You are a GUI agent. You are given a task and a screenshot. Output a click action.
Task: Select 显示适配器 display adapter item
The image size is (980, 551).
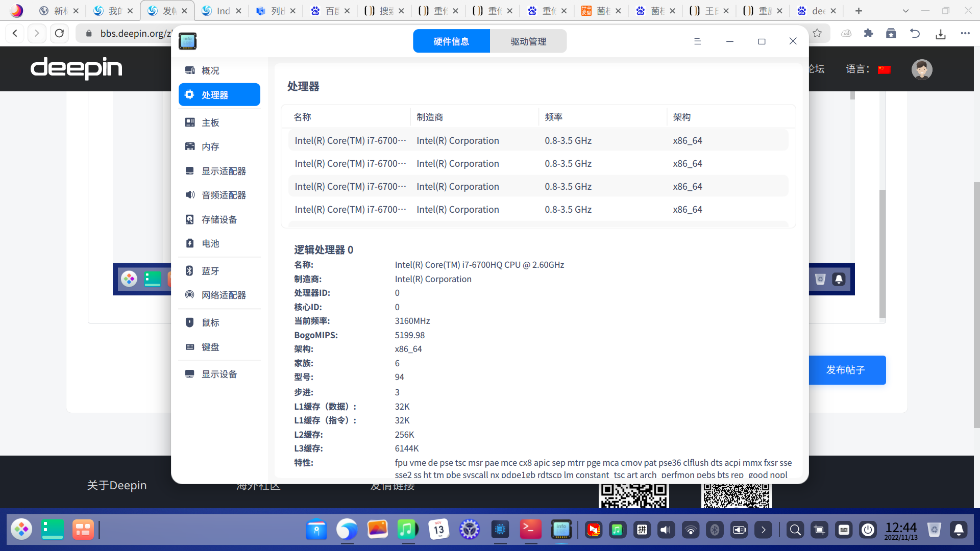223,171
